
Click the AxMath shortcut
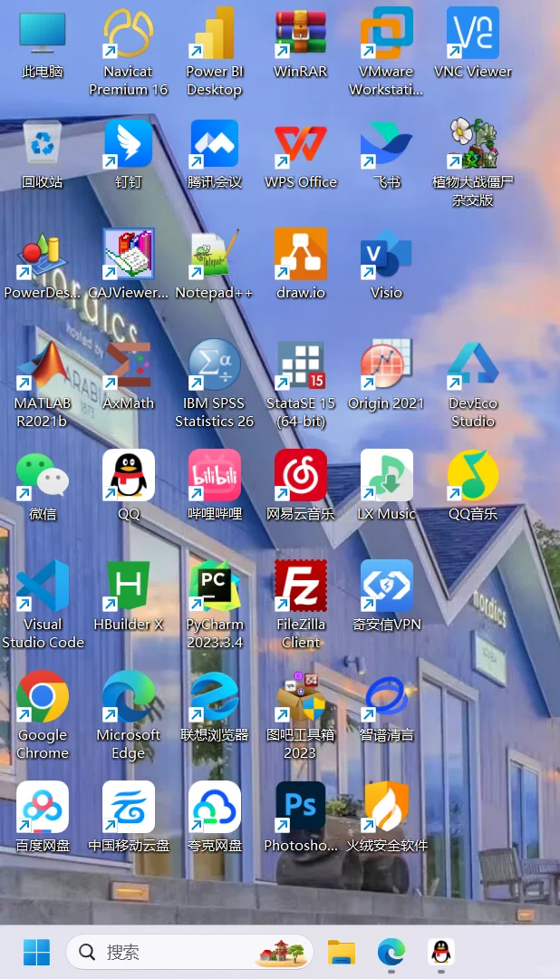(129, 364)
